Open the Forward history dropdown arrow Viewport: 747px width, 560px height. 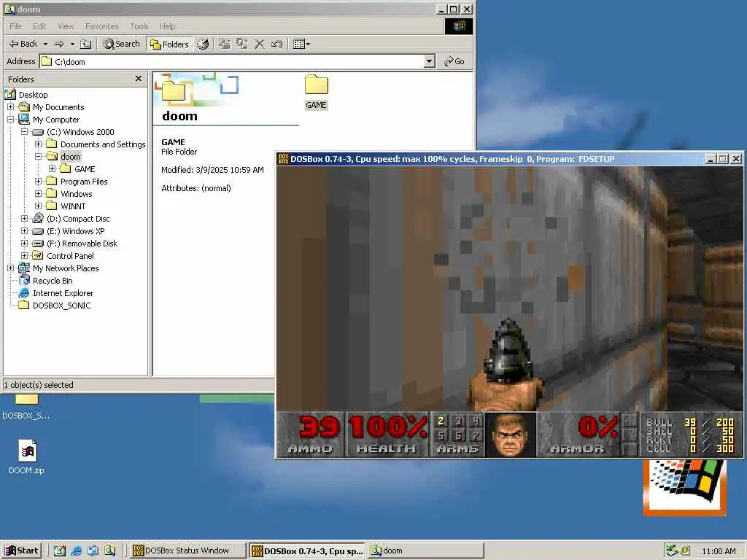coord(72,44)
